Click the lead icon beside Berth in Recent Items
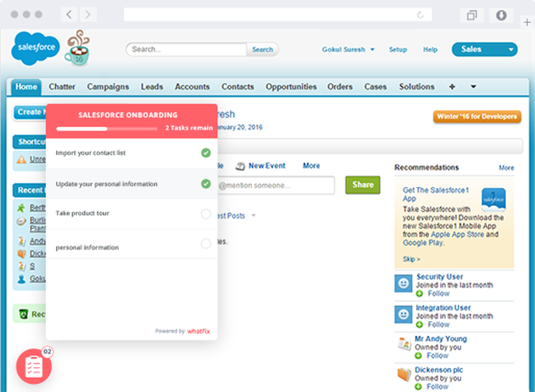535x392 pixels. click(21, 208)
